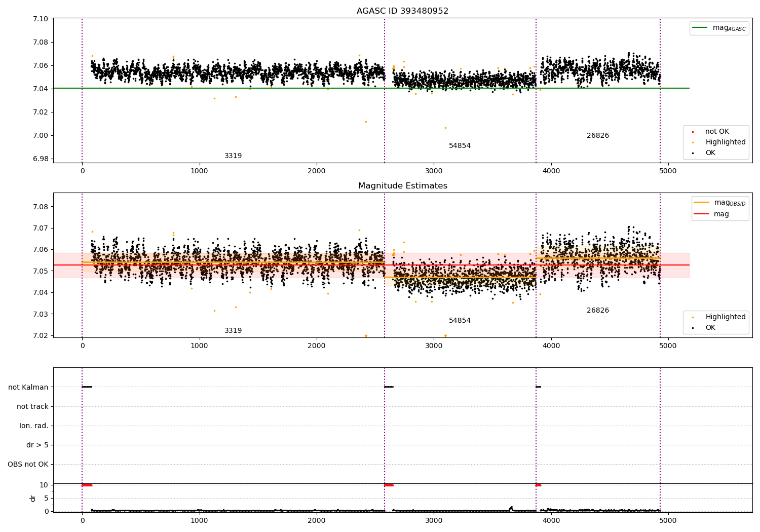
Task: Click 'Highlighted' in the AGASC ID plot legend
Action: 726,142
